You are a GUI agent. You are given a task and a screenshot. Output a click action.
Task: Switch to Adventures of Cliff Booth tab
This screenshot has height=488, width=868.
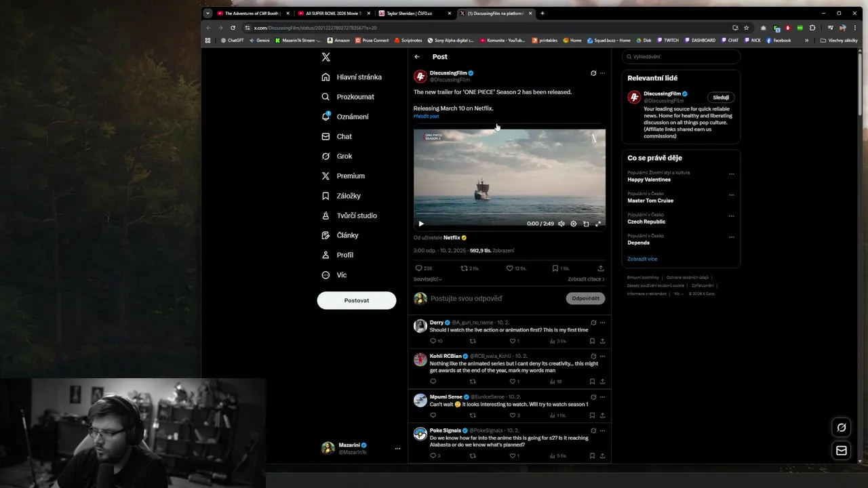pos(253,13)
